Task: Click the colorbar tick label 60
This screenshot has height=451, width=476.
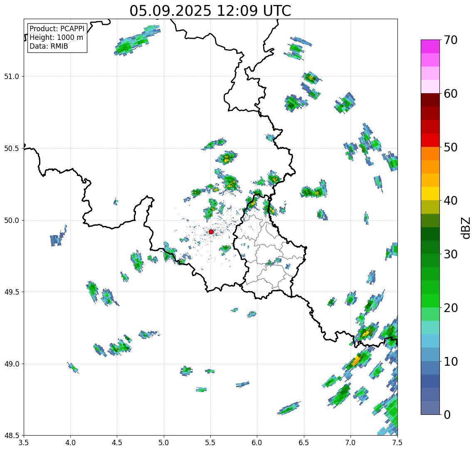Action: [451, 94]
